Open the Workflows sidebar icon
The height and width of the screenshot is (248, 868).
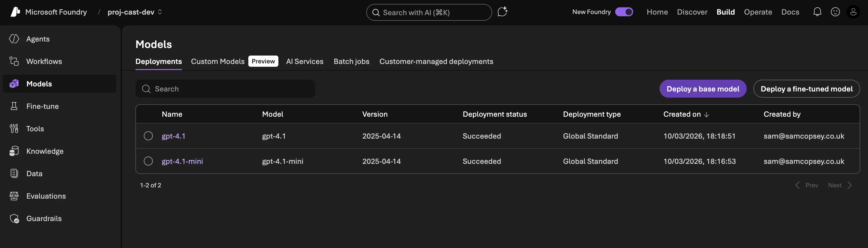(x=14, y=61)
